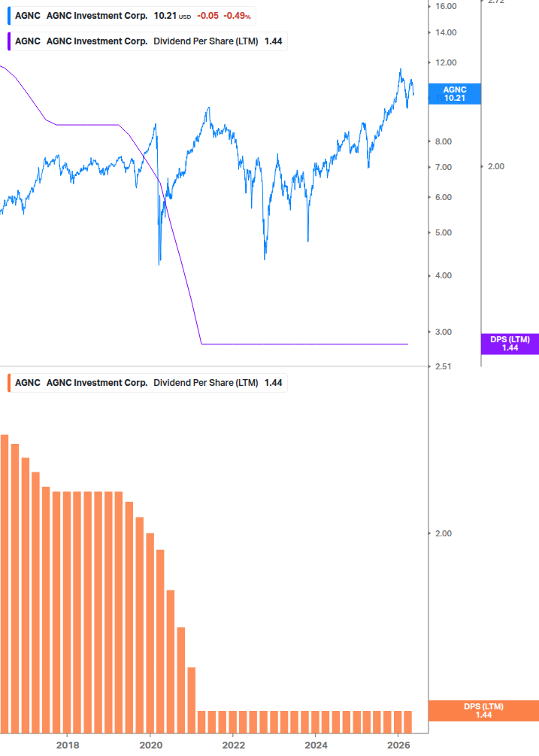
Task: Click the 16.00 price axis label
Action: tap(446, 6)
